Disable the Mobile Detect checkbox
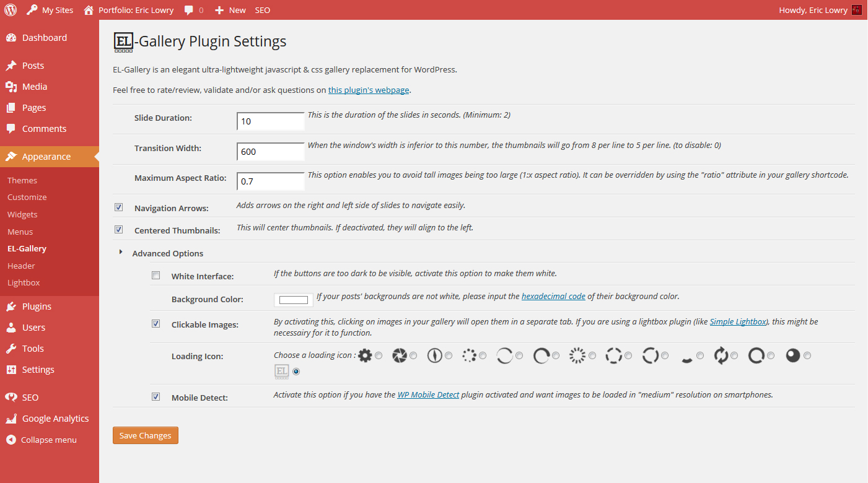 click(x=156, y=397)
